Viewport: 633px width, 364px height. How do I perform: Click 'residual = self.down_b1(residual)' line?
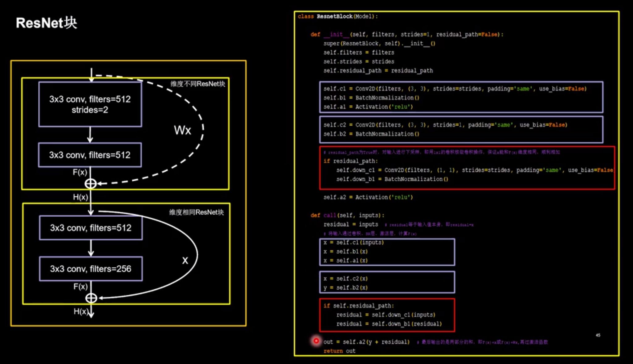pos(389,324)
